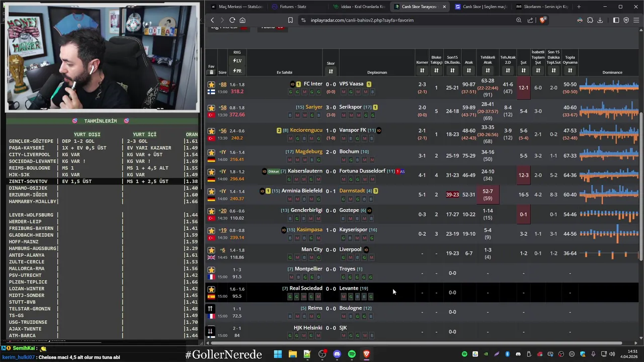Open FC Inter team link
644x362 pixels.
(x=313, y=84)
